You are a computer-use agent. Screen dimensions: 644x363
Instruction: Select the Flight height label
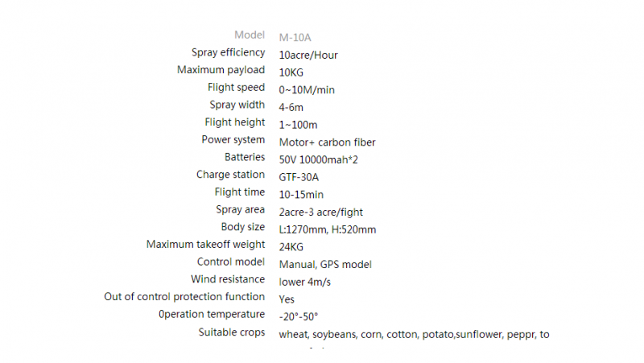coord(234,122)
